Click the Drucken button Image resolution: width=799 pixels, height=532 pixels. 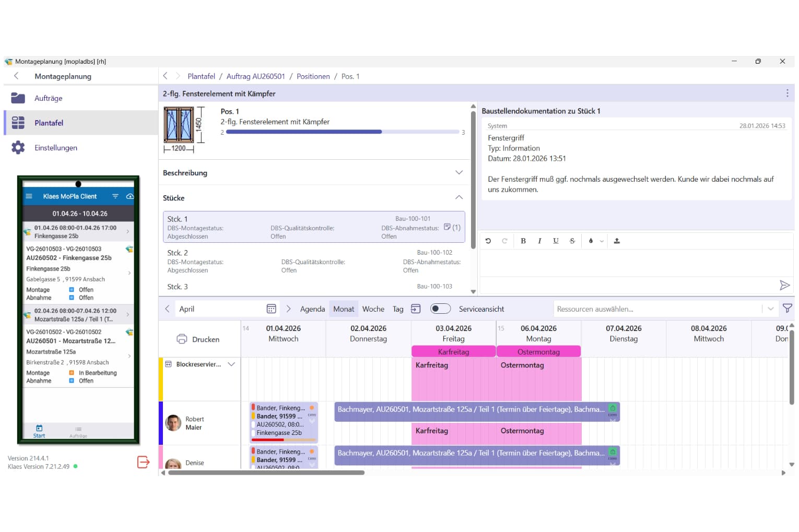(198, 339)
